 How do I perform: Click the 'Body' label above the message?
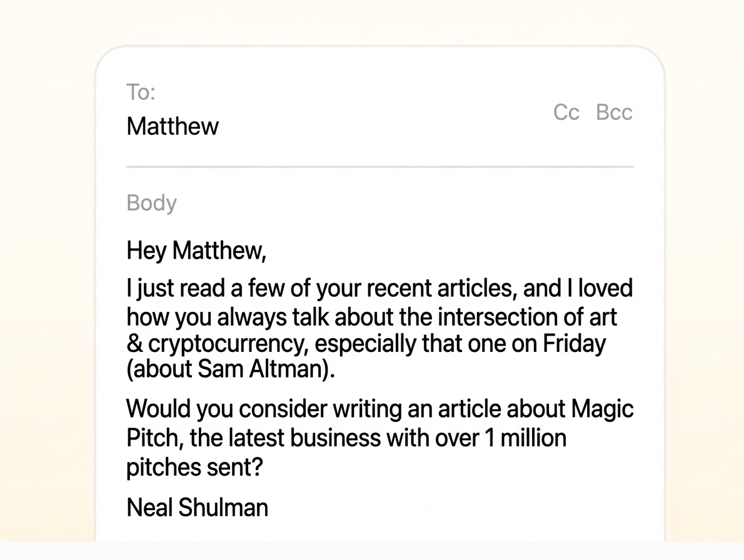click(151, 202)
